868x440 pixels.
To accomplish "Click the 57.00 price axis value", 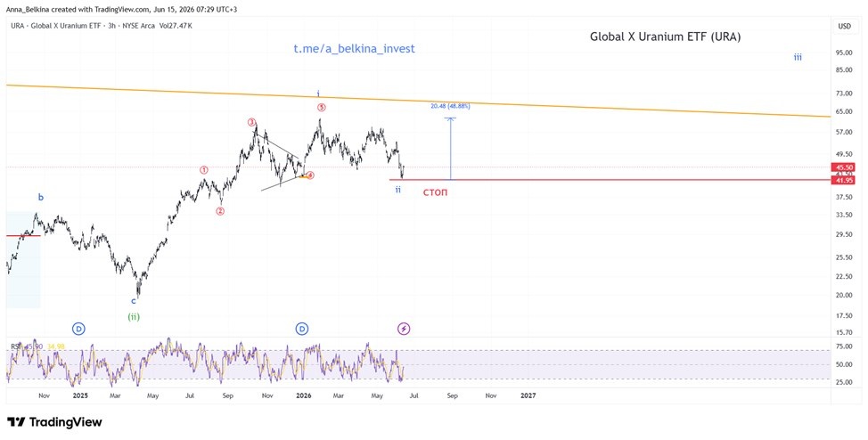I will pyautogui.click(x=844, y=132).
